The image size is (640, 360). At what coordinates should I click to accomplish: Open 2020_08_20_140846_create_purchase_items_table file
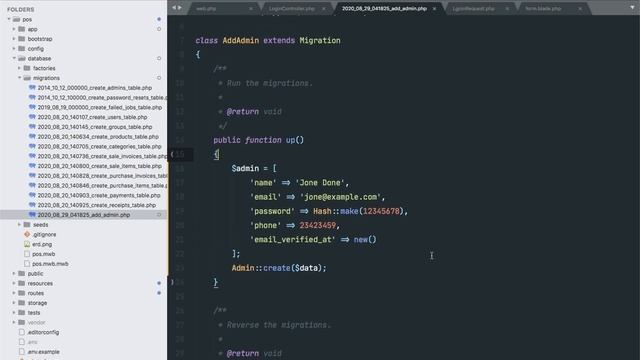[102, 186]
